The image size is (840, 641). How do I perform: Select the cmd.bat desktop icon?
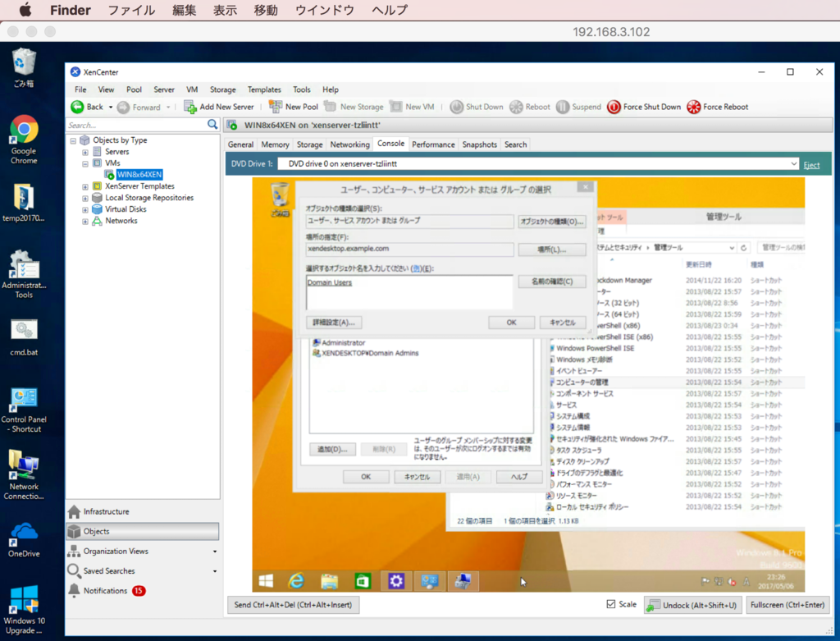pyautogui.click(x=24, y=337)
